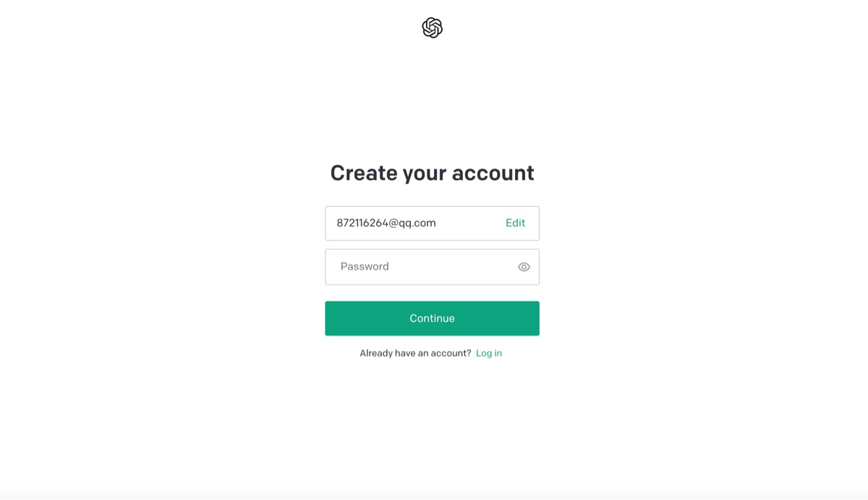Go to sign-in via Log in

[x=489, y=353]
